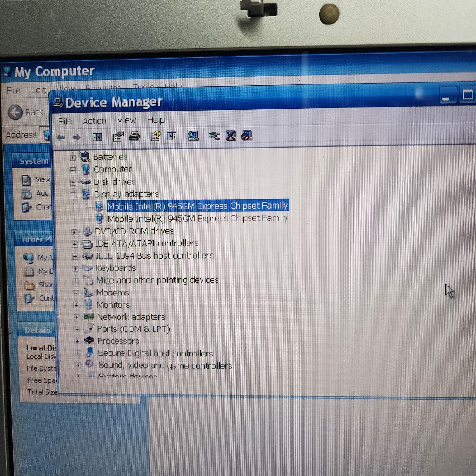The image size is (476, 476).
Task: Click the Help toolbar icon with question mark
Action: [155, 136]
